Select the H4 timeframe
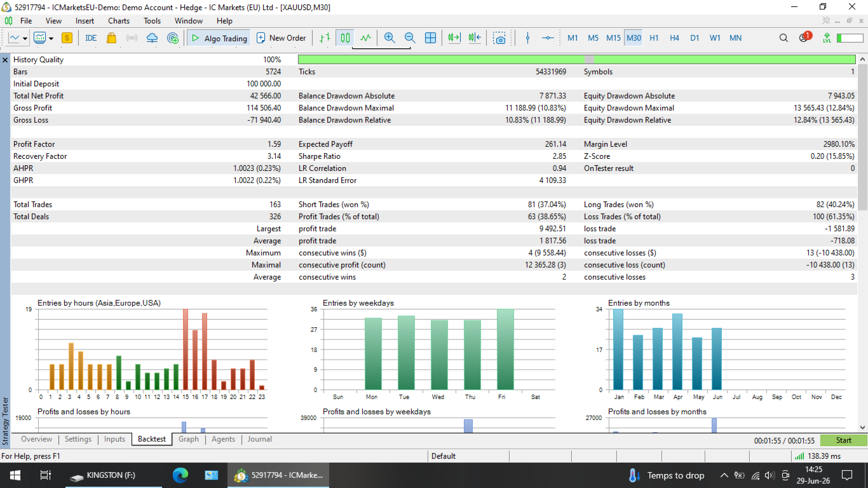This screenshot has width=868, height=488. coord(674,38)
